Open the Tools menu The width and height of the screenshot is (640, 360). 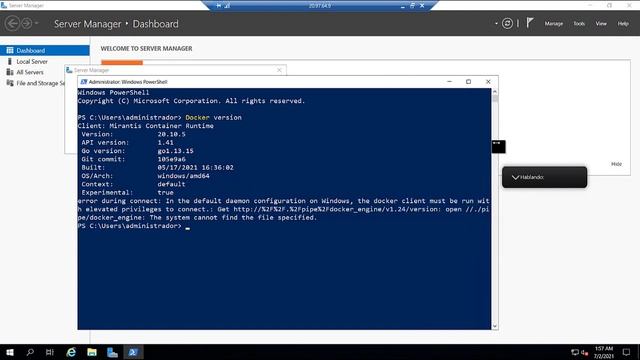[579, 24]
